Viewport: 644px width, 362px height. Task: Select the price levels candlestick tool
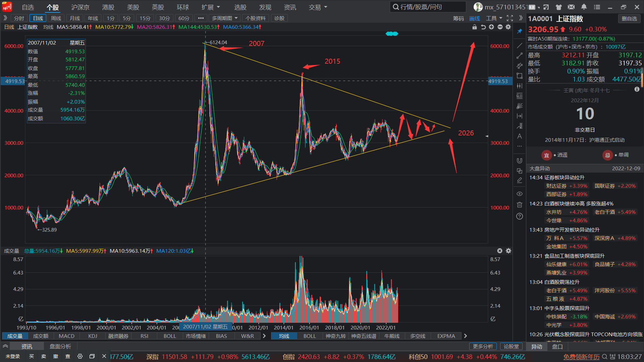click(x=520, y=86)
